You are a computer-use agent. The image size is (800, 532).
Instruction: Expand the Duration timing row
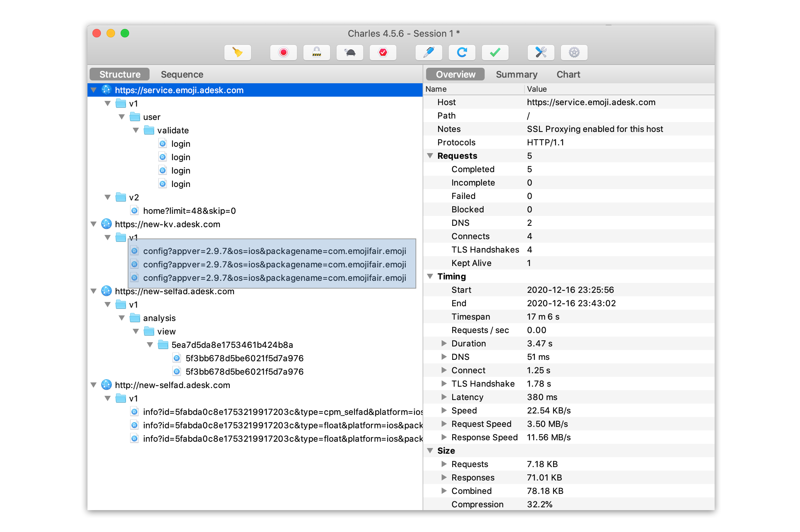[444, 343]
